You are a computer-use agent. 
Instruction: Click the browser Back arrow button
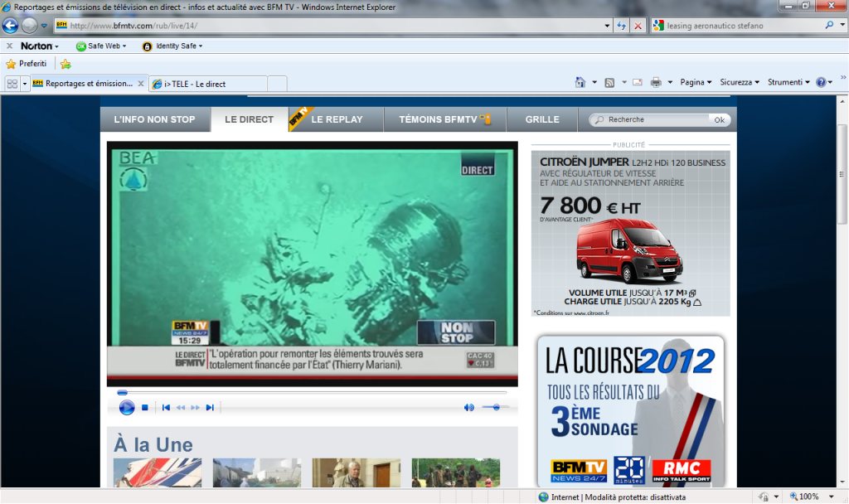(10, 26)
